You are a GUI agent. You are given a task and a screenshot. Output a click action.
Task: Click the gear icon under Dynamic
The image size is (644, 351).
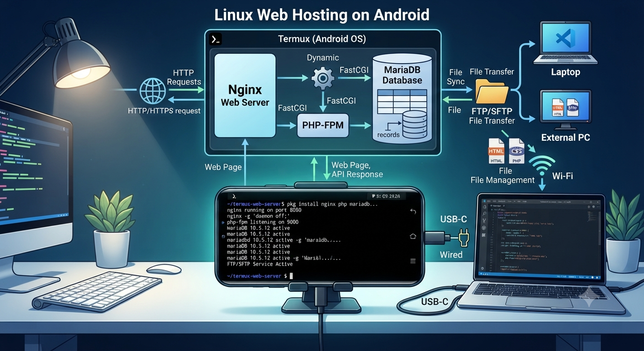(x=322, y=78)
